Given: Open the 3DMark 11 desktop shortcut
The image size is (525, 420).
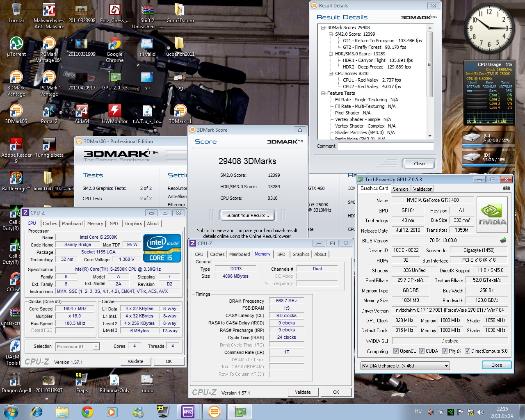Looking at the screenshot, I should pyautogui.click(x=180, y=114).
